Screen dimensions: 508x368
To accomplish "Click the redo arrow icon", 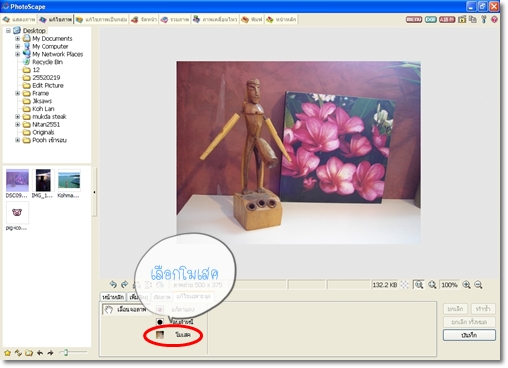I will click(124, 284).
